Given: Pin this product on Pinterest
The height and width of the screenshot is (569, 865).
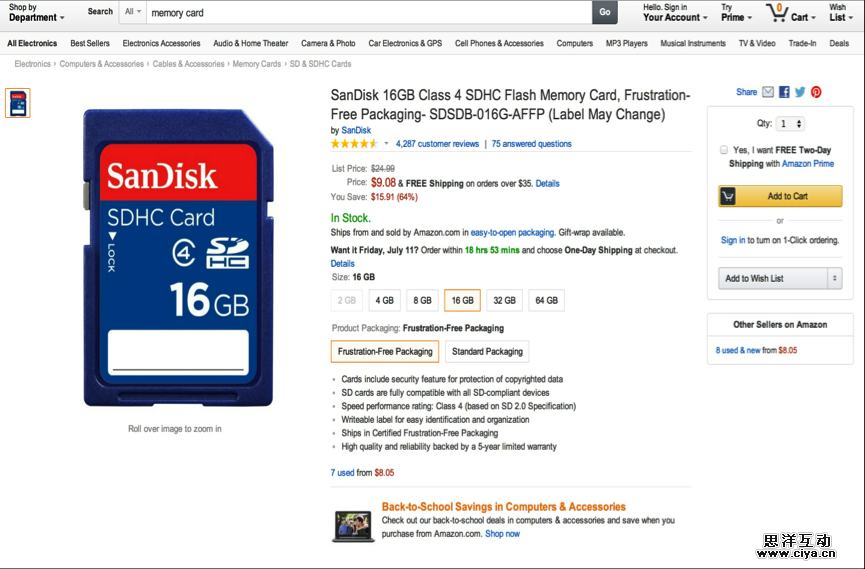Looking at the screenshot, I should [816, 92].
